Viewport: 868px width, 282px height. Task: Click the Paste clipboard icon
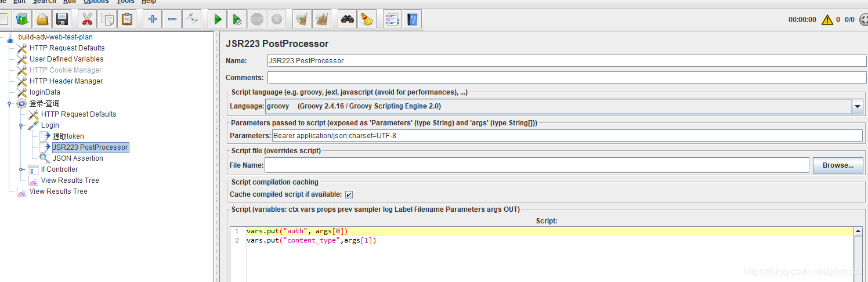point(127,19)
